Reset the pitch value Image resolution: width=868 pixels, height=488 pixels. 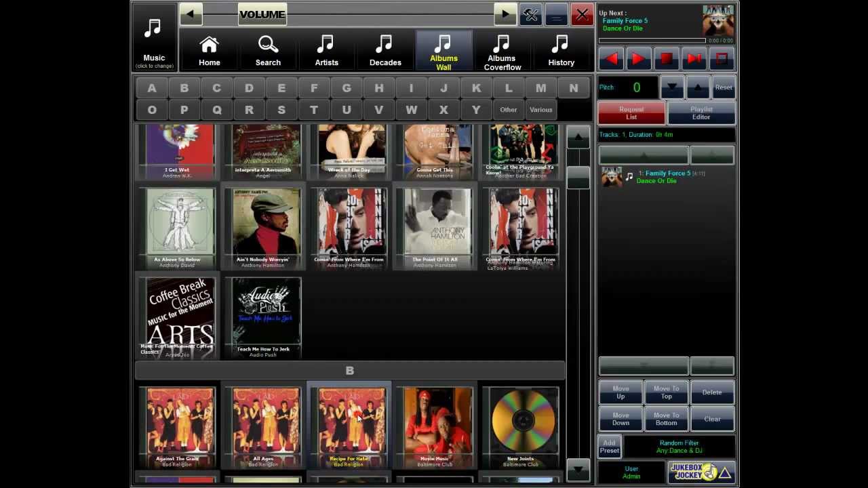(724, 87)
